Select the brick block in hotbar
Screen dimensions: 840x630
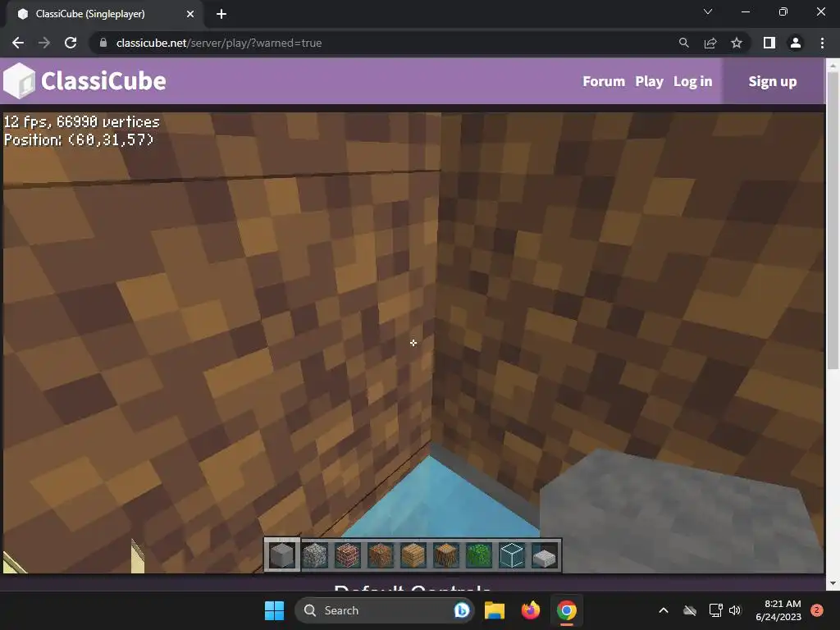point(347,555)
